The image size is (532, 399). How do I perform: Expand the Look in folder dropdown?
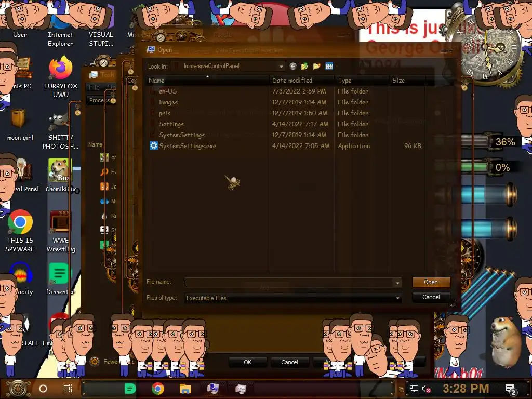pos(281,66)
